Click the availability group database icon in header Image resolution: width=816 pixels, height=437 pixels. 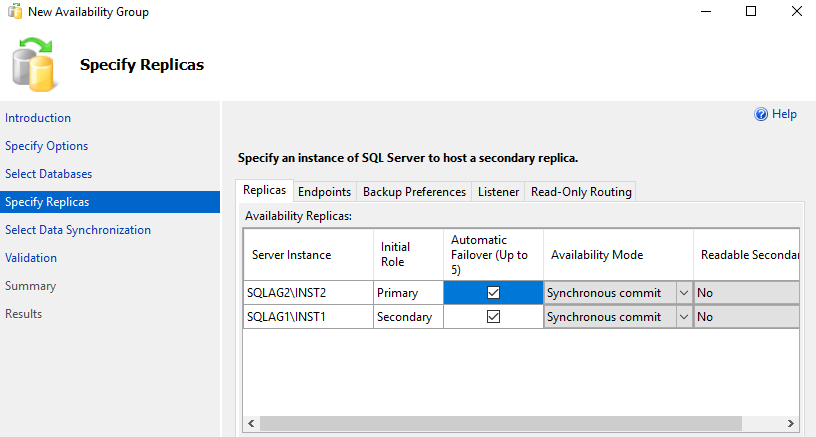pos(34,64)
